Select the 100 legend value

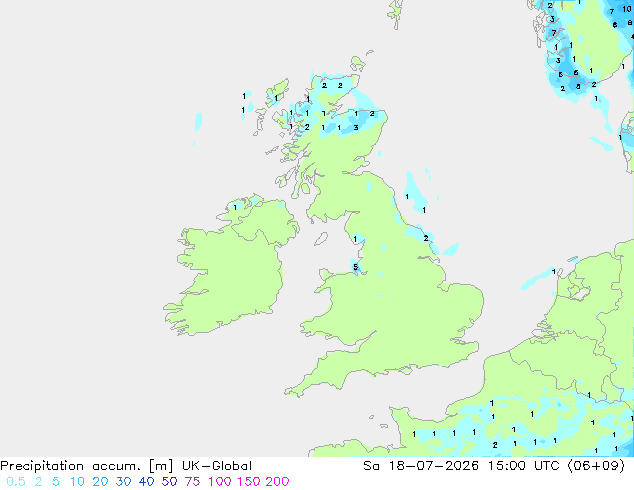[220, 482]
